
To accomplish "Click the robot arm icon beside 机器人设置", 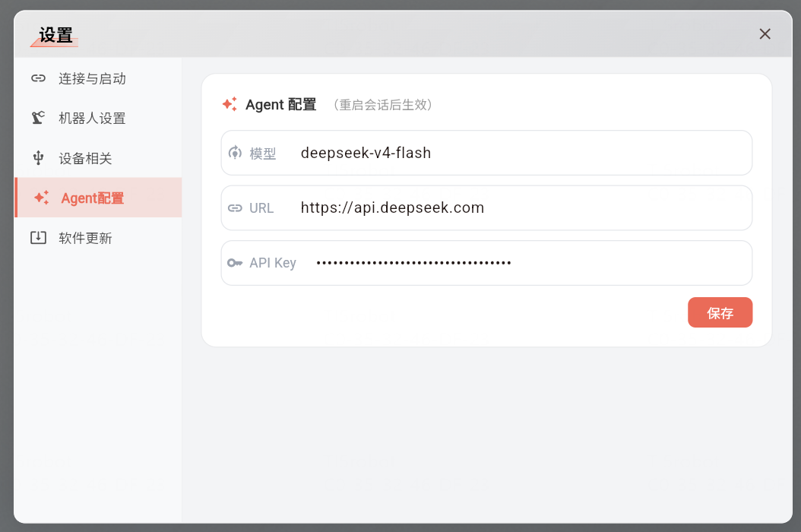I will click(38, 118).
